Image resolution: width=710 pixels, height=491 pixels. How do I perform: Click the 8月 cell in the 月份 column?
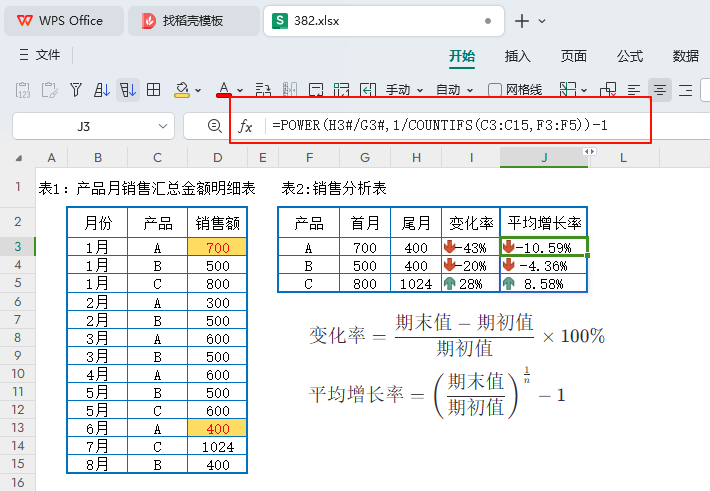click(x=97, y=464)
